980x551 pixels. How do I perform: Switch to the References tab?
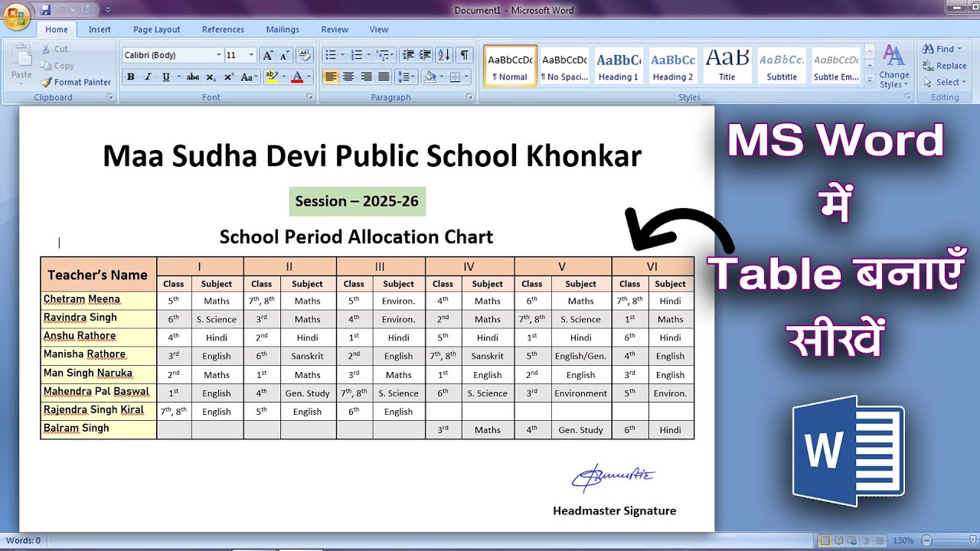pyautogui.click(x=223, y=29)
